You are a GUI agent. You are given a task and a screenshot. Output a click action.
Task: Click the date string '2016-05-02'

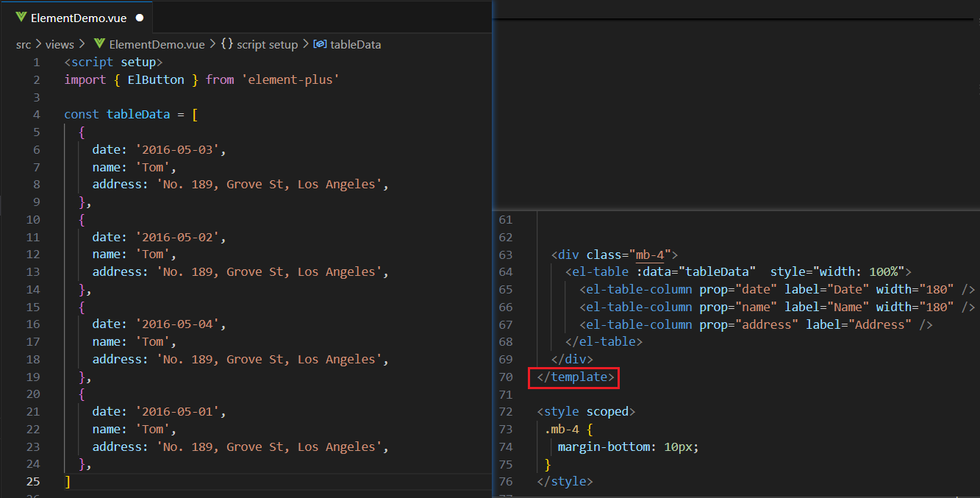(x=177, y=238)
